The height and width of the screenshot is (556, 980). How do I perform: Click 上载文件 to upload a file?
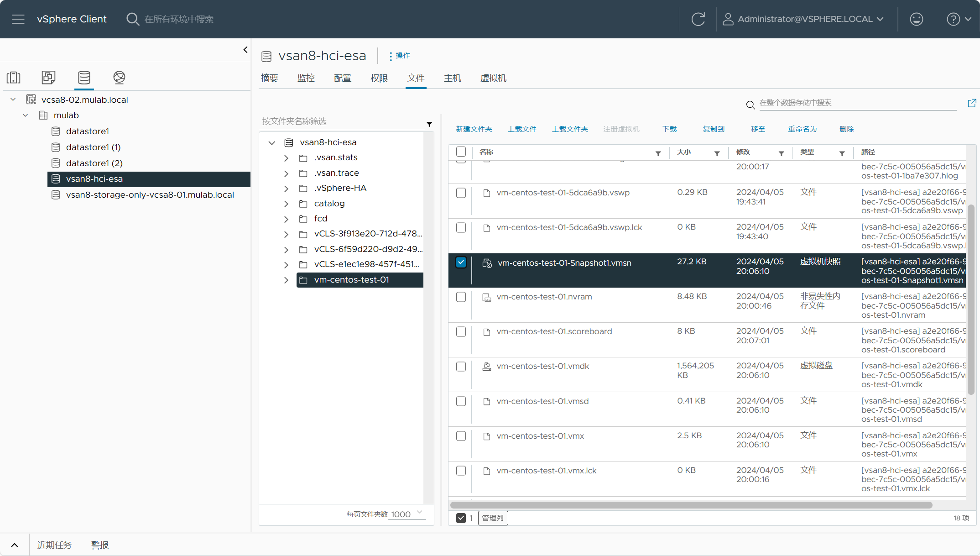click(x=522, y=129)
